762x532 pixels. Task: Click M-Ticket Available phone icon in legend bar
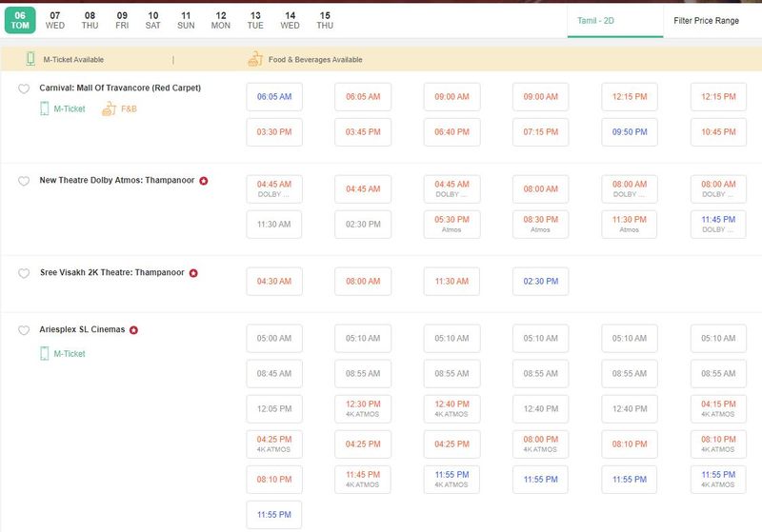pyautogui.click(x=30, y=59)
